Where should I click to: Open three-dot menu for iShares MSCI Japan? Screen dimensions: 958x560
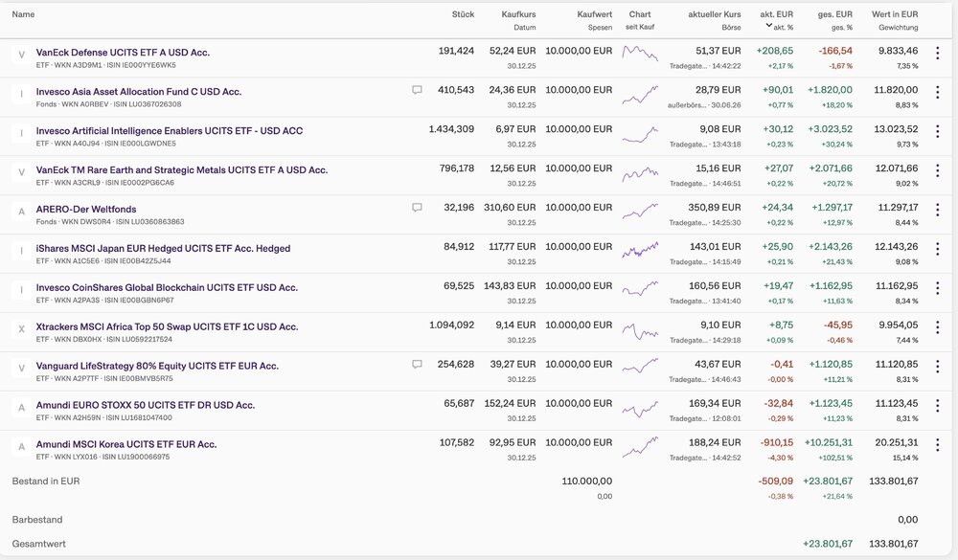937,249
